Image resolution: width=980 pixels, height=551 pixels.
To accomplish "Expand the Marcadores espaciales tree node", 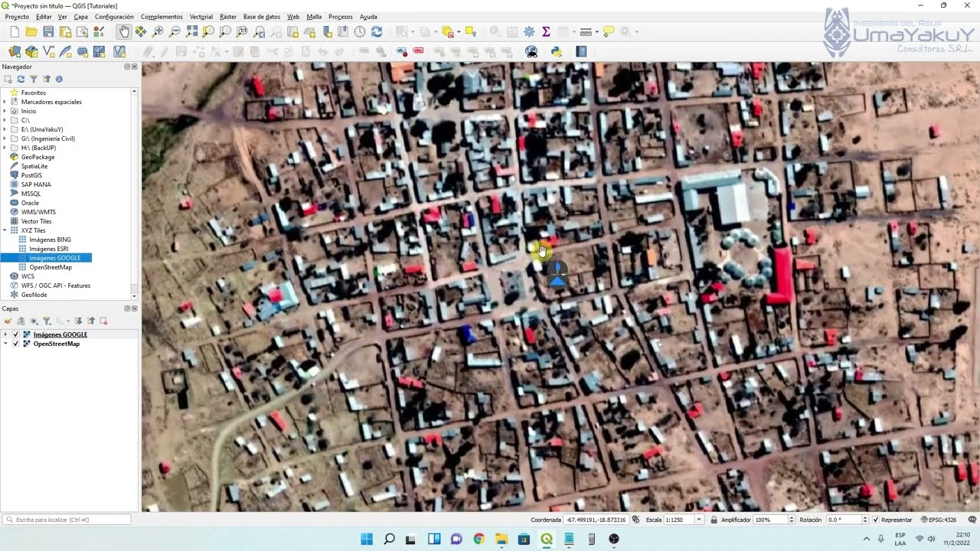I will click(5, 102).
